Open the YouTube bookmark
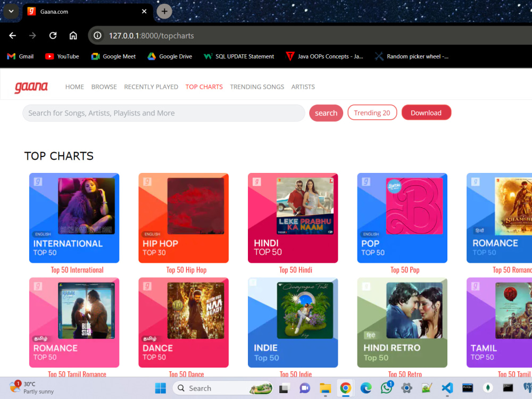The image size is (532, 399). pyautogui.click(x=62, y=56)
